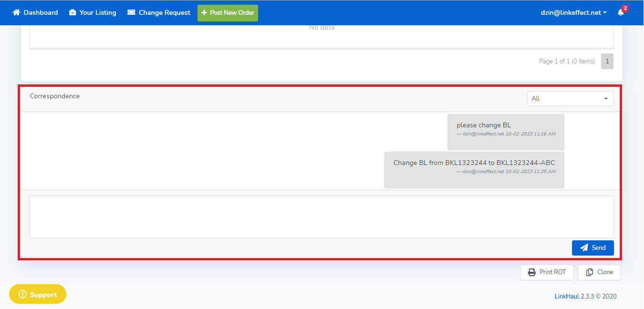
Task: Click the question mark icon on Support
Action: tap(22, 295)
